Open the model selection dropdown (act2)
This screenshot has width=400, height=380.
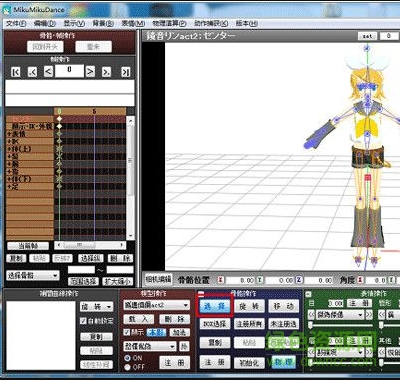156,305
